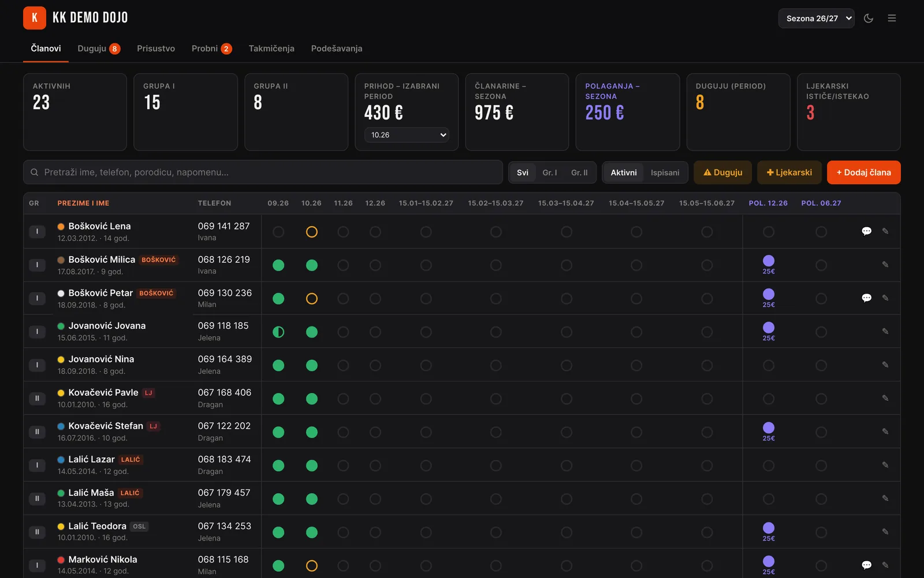
Task: Open the Podešavanja tab
Action: pos(337,49)
